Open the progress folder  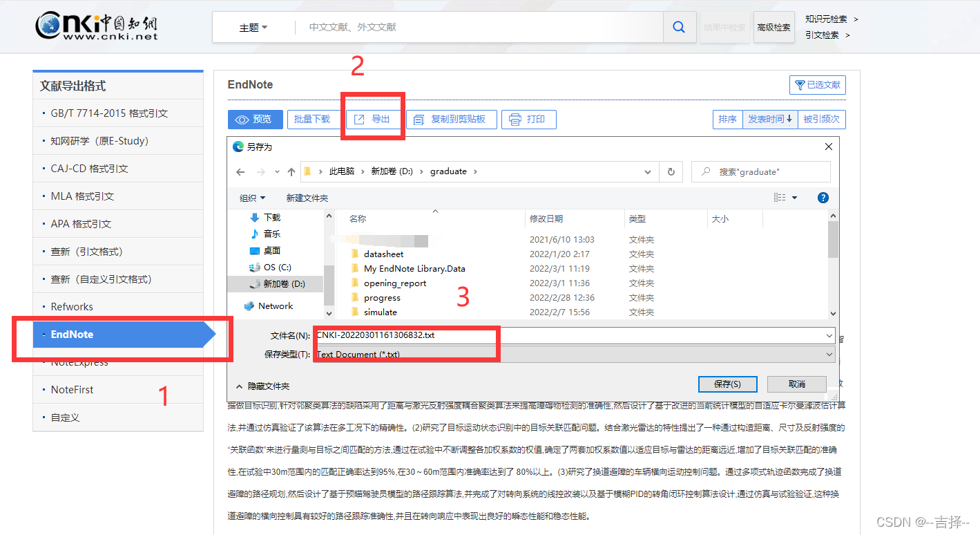pos(382,297)
